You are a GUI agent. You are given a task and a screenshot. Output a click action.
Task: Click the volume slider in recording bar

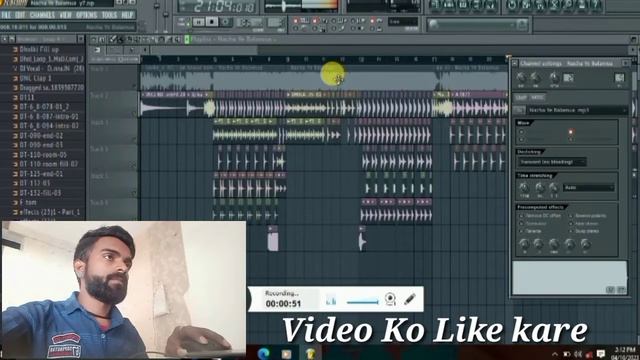(363, 302)
